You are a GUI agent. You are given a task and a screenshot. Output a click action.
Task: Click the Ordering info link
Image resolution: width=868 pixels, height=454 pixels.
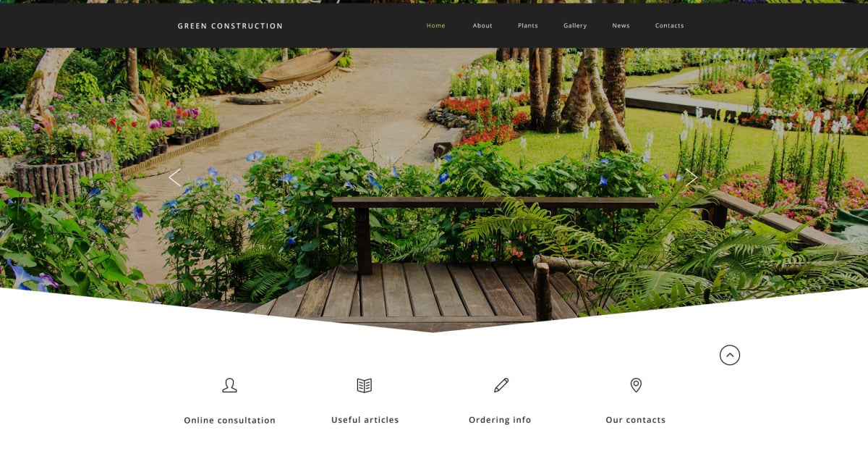click(x=500, y=420)
